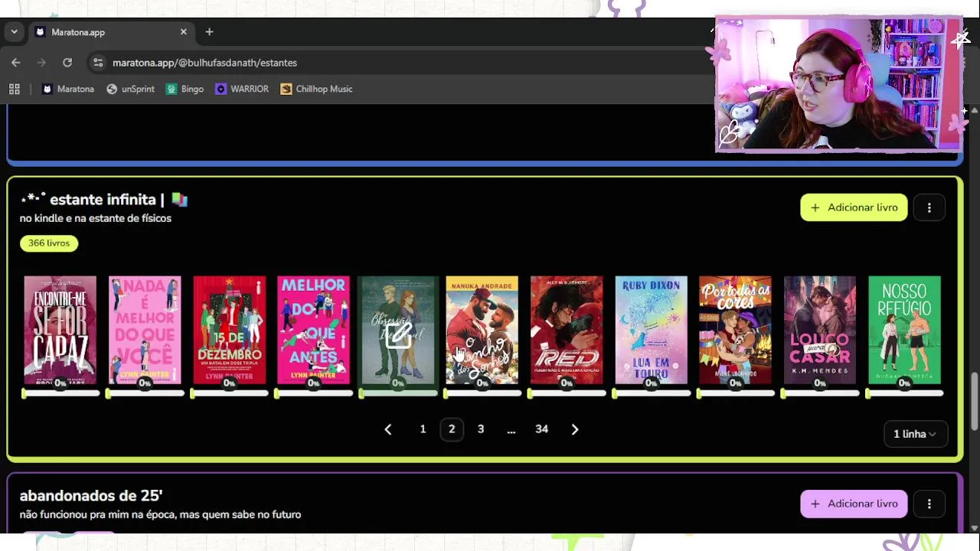
Task: Go to previous shelf page arrow
Action: (x=388, y=429)
